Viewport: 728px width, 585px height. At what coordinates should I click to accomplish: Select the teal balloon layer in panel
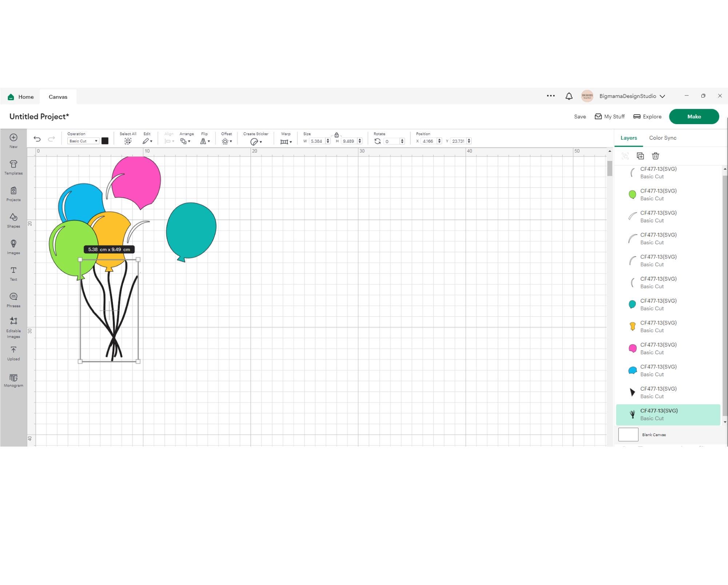click(668, 304)
